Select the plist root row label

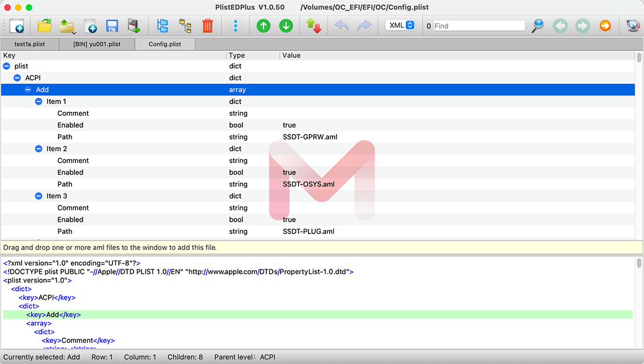click(21, 66)
